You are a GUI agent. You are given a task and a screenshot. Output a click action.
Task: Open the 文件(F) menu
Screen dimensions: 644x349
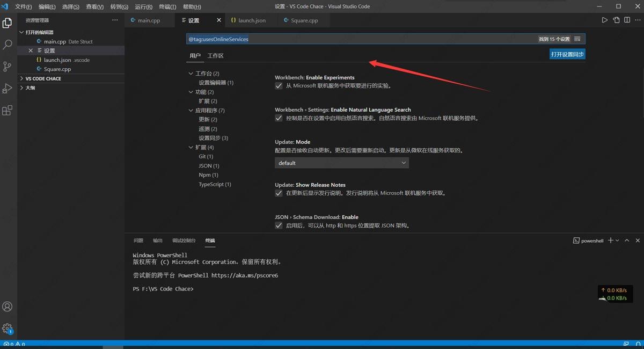24,7
